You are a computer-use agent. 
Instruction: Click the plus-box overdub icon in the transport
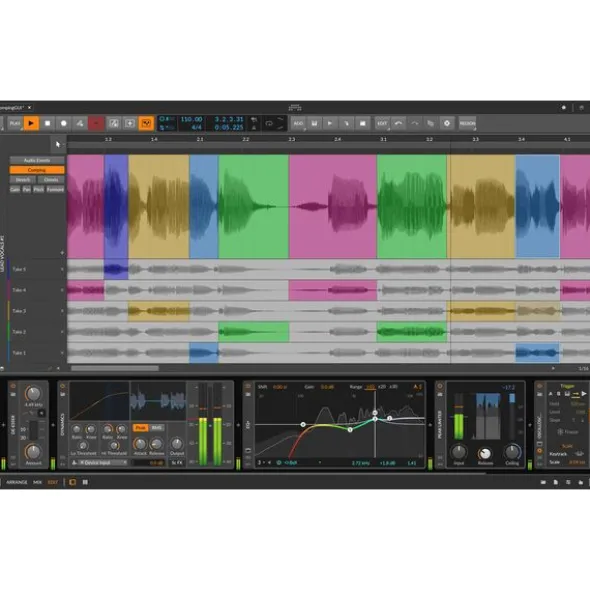130,123
